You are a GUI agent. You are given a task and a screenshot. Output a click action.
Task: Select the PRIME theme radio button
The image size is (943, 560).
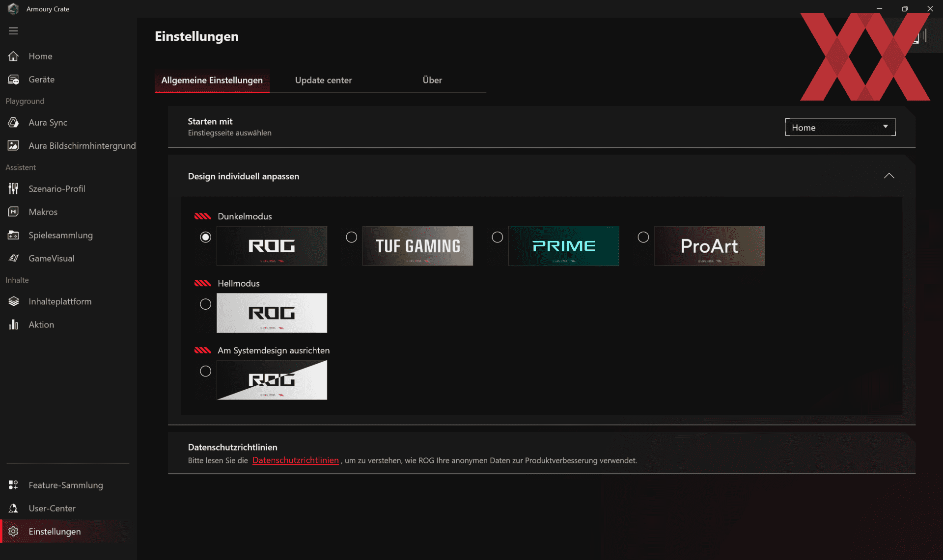coord(498,237)
